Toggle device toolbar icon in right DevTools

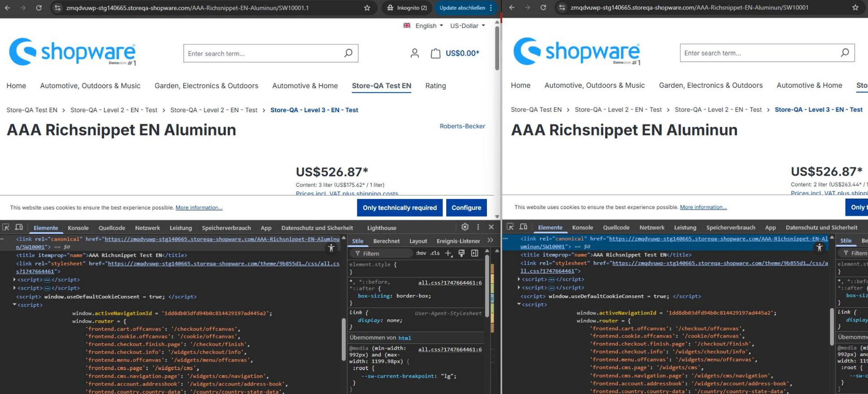(x=523, y=227)
